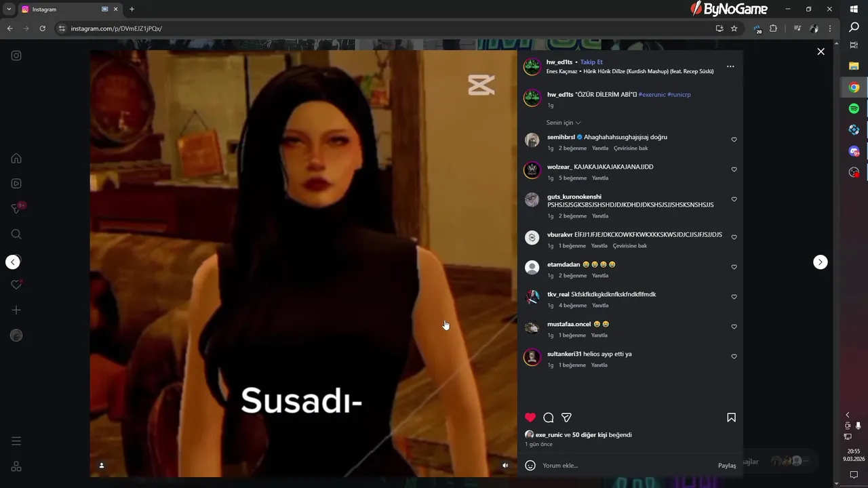Open Reels from the left sidebar

click(16, 183)
